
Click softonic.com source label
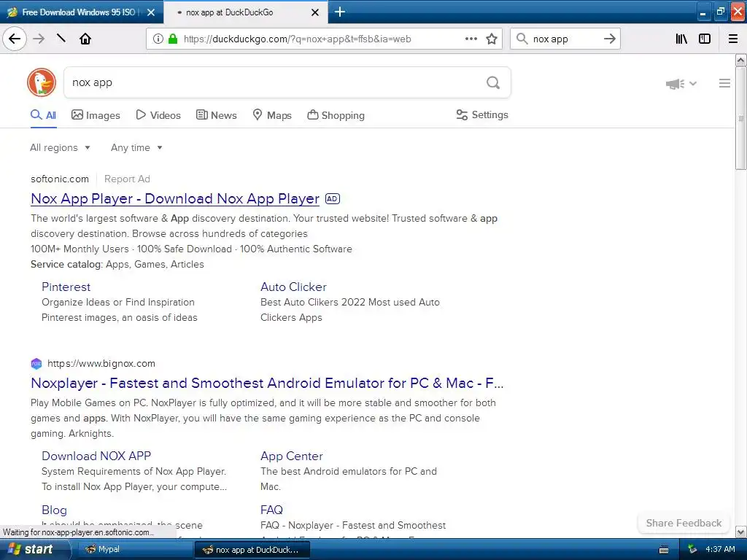pos(60,179)
